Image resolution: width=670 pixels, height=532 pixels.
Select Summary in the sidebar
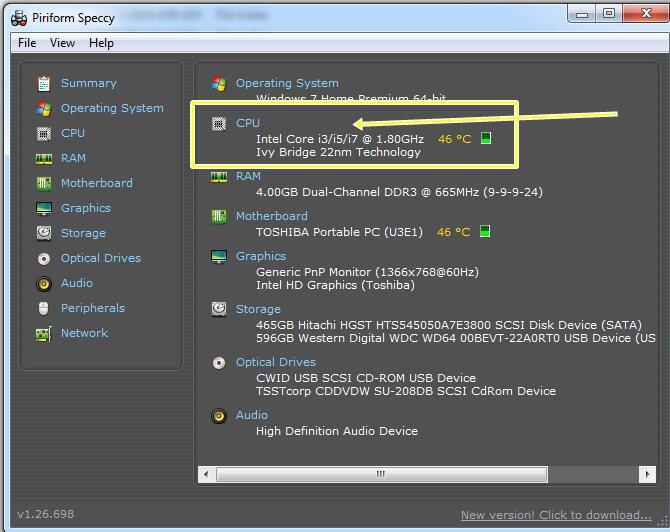(x=88, y=83)
